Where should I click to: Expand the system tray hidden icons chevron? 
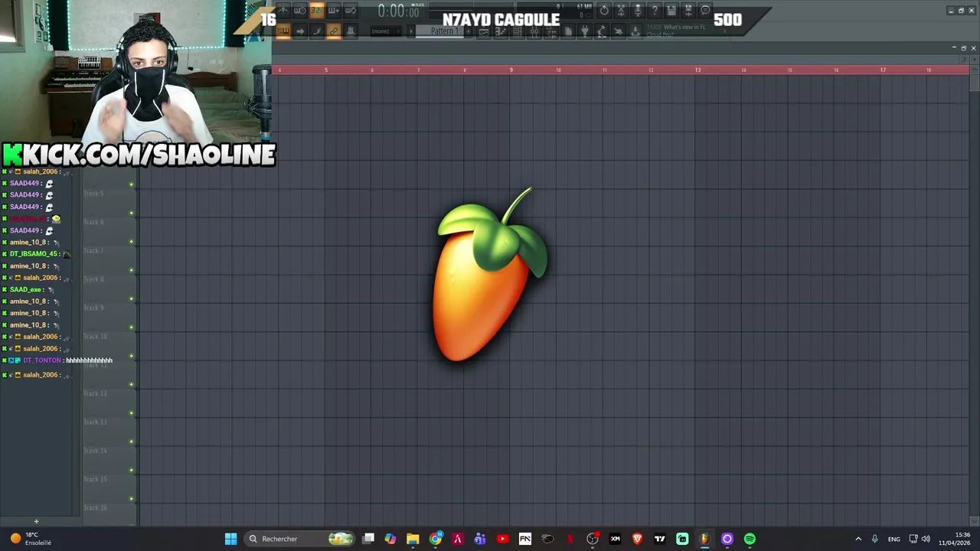tap(858, 539)
